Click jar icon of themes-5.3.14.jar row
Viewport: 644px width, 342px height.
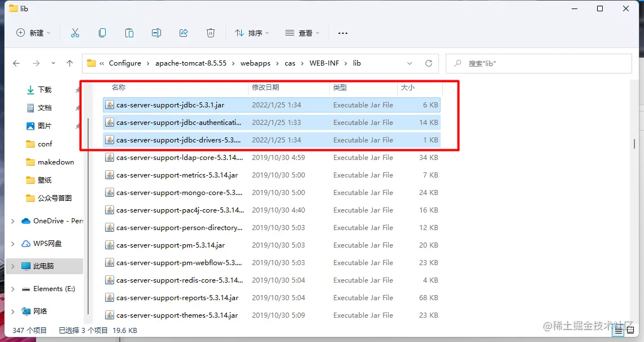[x=110, y=315]
